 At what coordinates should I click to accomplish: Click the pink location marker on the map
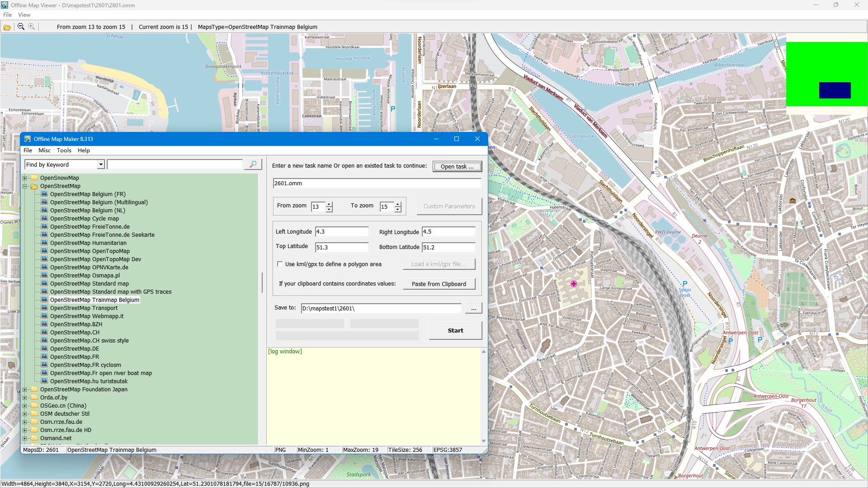[x=574, y=284]
